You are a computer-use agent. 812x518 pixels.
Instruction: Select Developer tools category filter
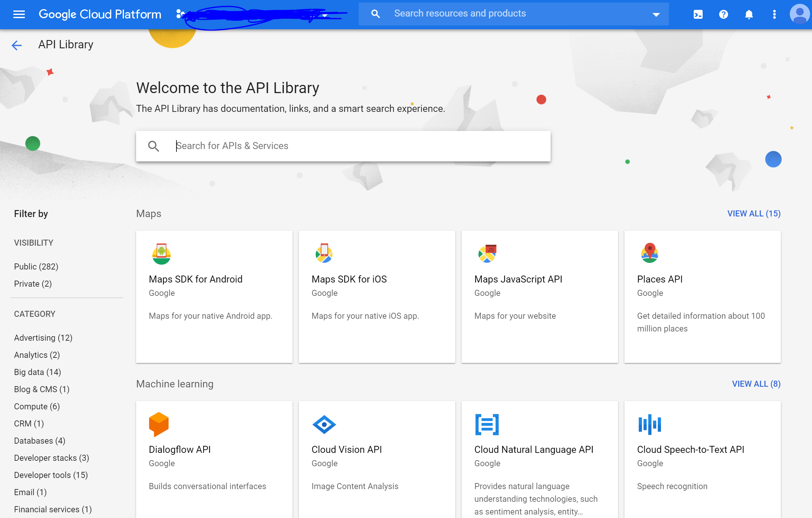coord(51,475)
